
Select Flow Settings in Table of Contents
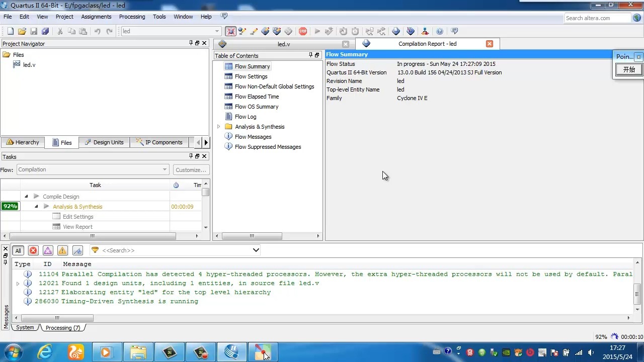[x=251, y=76]
